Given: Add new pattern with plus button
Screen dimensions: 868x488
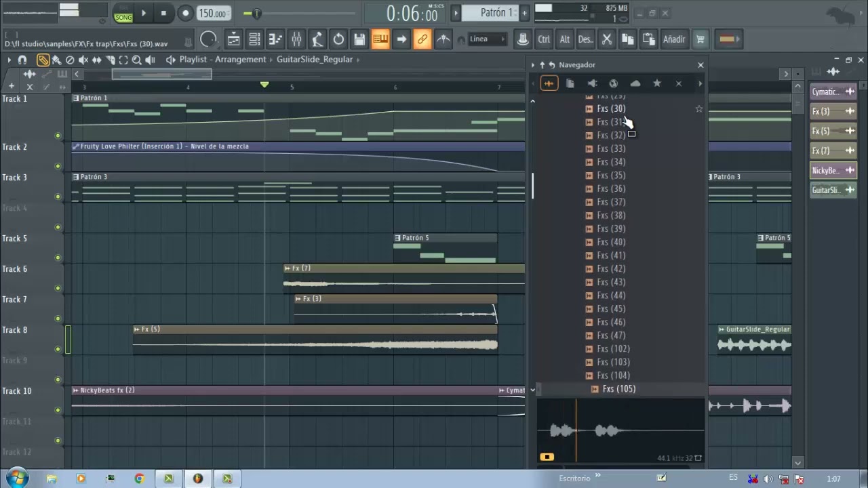Looking at the screenshot, I should point(524,13).
